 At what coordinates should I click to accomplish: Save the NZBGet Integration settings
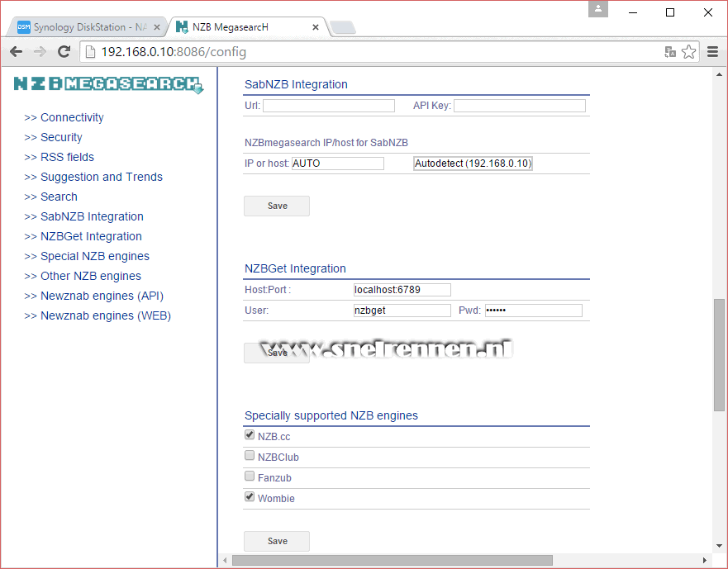tap(277, 353)
